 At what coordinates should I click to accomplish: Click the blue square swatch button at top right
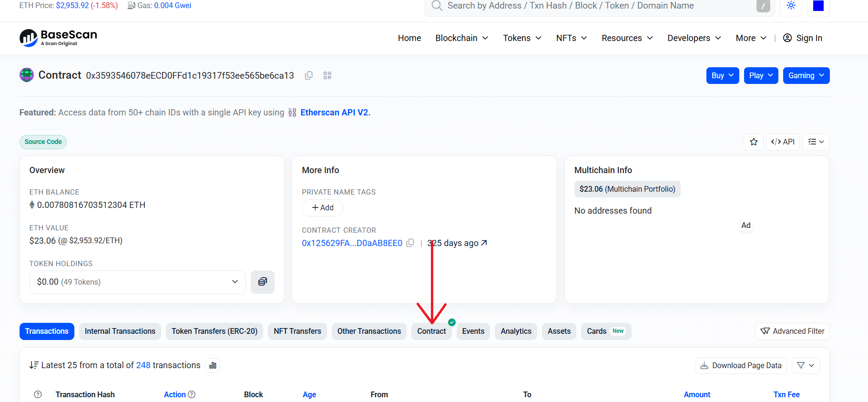pos(818,6)
